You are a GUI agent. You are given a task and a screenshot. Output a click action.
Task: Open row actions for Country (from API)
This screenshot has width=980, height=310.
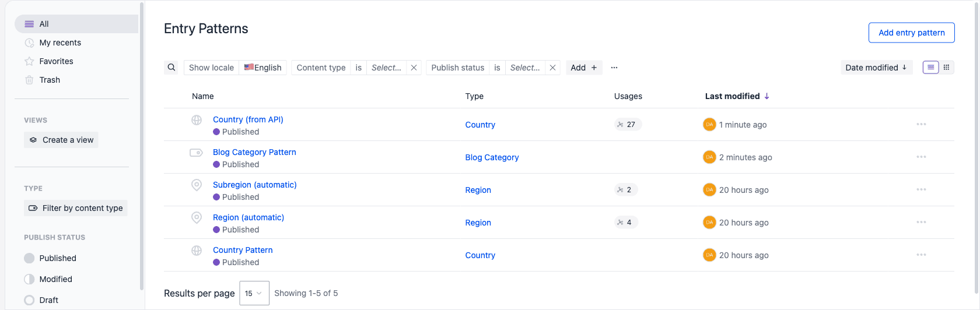pos(921,124)
